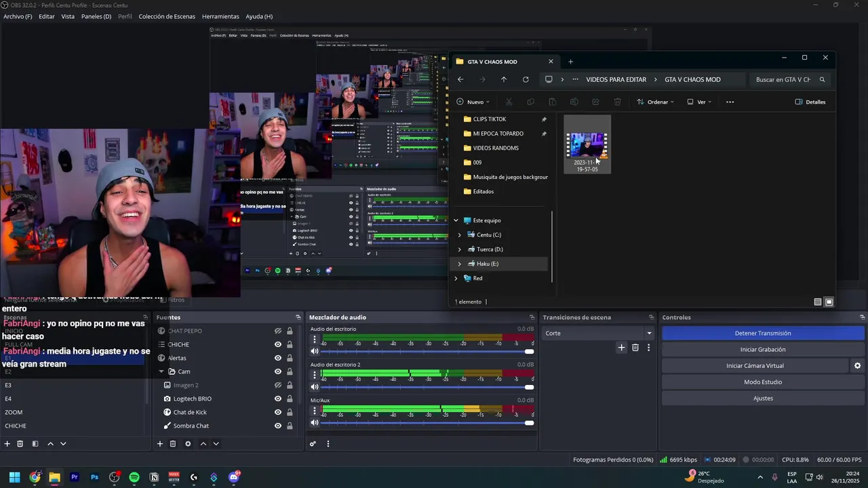The height and width of the screenshot is (488, 868).
Task: Select the 2023-11 video file thumbnail
Action: point(587,144)
